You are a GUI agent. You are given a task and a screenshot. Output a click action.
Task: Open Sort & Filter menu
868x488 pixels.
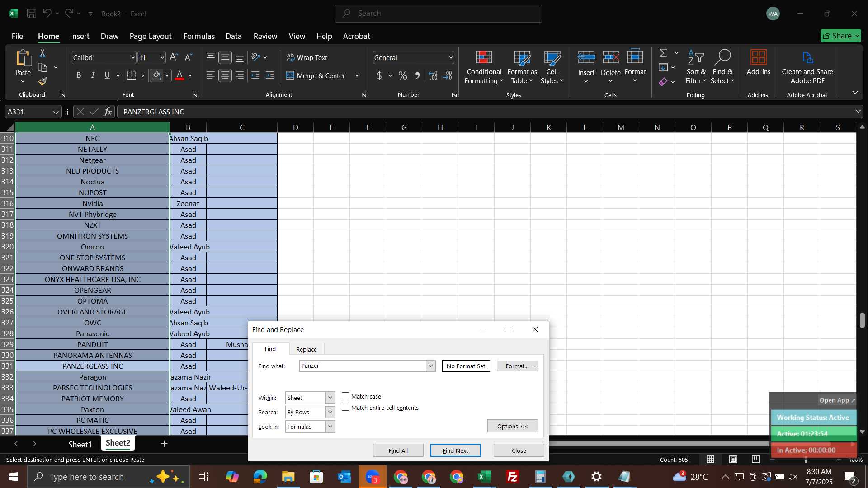pos(696,67)
